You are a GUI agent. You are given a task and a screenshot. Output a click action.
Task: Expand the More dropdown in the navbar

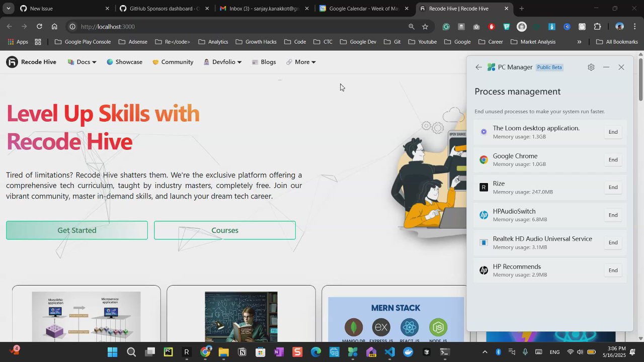(x=301, y=62)
